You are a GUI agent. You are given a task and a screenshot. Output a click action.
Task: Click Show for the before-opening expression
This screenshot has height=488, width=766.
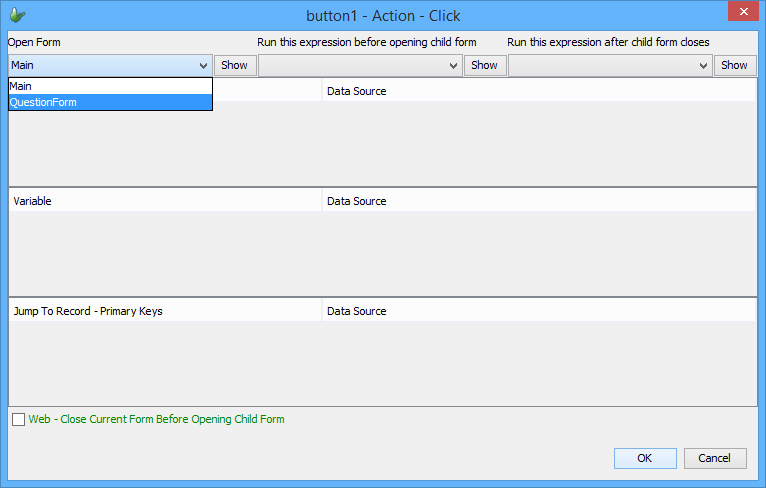pyautogui.click(x=484, y=65)
